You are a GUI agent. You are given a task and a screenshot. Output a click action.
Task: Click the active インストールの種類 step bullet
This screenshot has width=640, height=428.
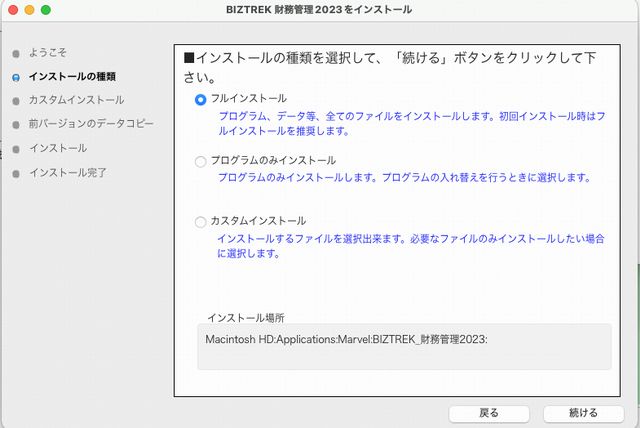click(16, 77)
